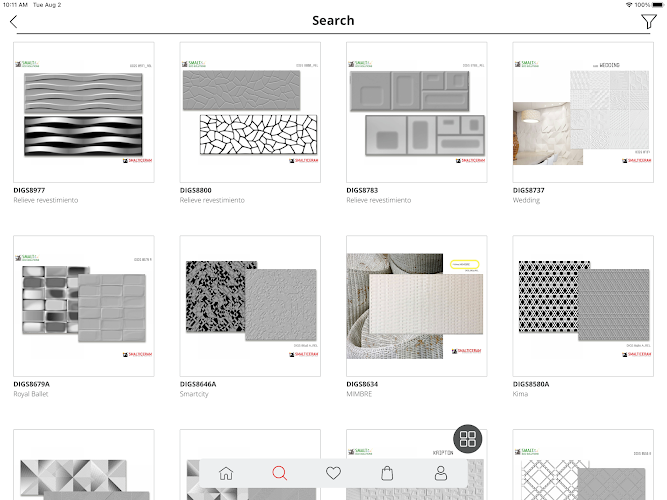The width and height of the screenshot is (667, 500).
Task: Select the DIGS8977 product code
Action: click(x=29, y=190)
